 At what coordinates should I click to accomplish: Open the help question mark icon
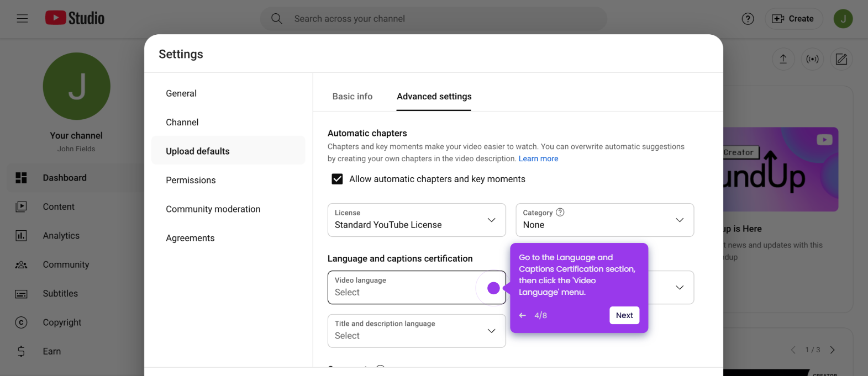[x=748, y=19]
